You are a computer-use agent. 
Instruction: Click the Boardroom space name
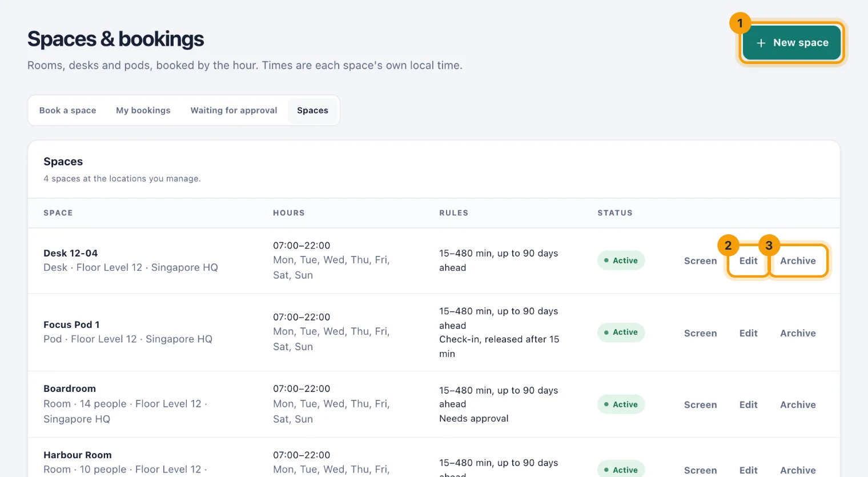pyautogui.click(x=70, y=388)
